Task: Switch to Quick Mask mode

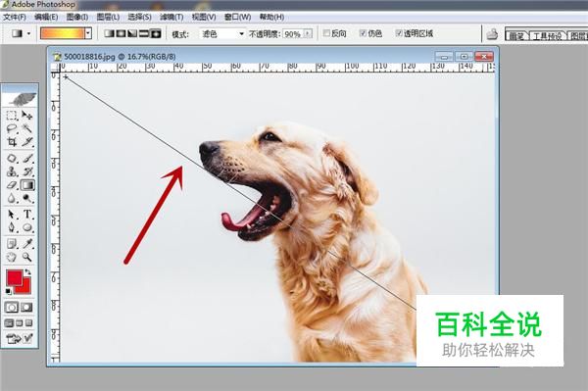Action: [26, 308]
